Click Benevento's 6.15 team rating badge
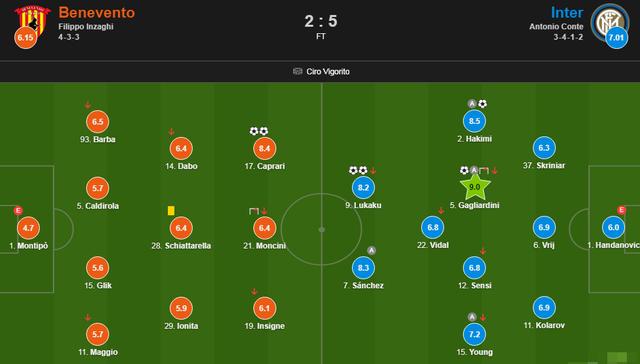 (25, 38)
